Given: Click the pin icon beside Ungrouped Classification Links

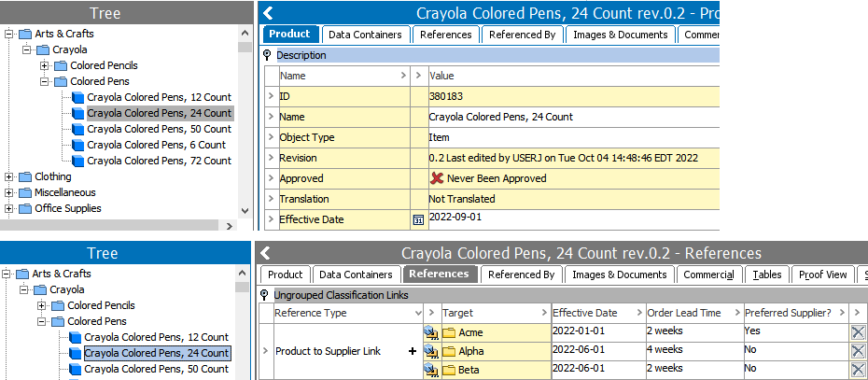Looking at the screenshot, I should pos(264,295).
